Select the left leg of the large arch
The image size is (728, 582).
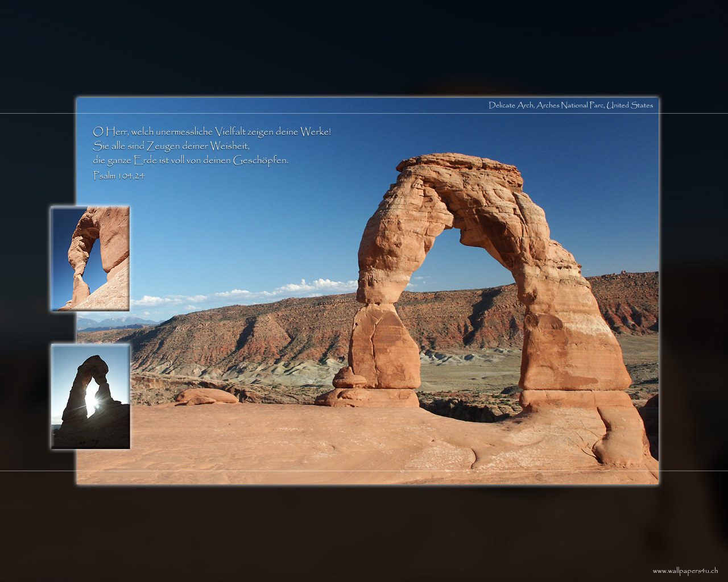pos(383,347)
